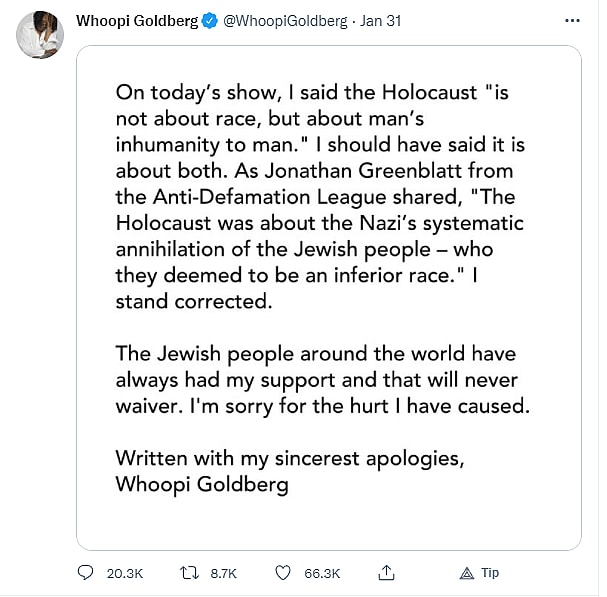Open the share upload arrow icon

(x=386, y=573)
